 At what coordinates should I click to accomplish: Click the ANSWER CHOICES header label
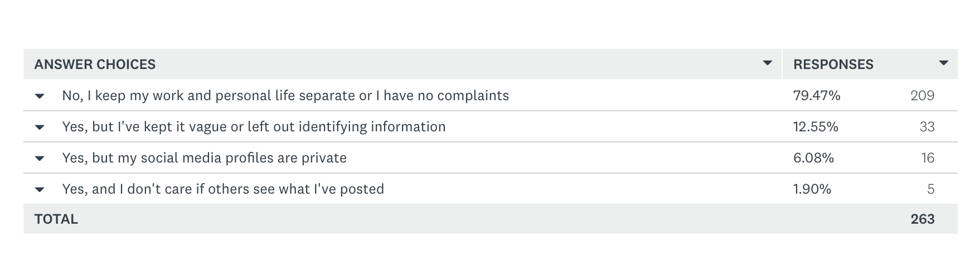tap(95, 65)
